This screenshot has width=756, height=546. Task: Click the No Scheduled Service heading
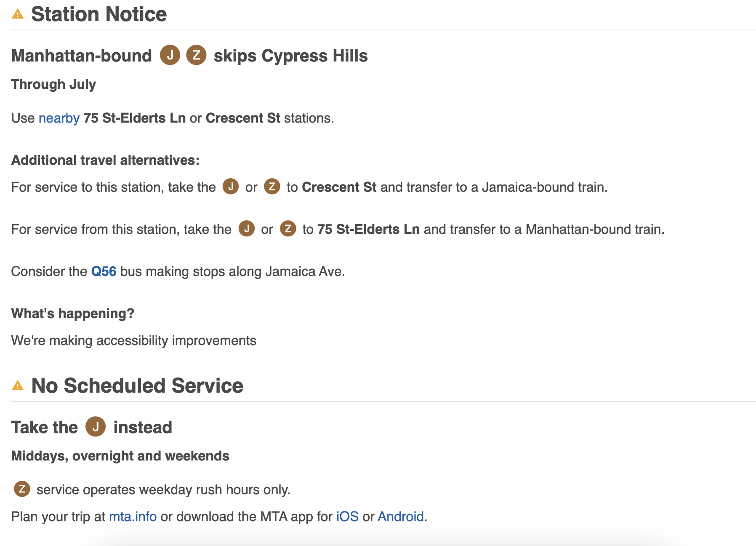click(137, 385)
